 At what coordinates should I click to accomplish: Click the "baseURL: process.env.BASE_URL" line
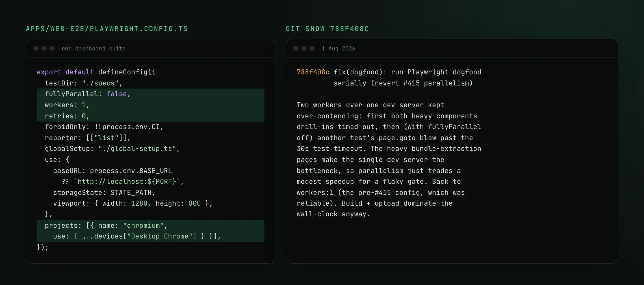(112, 171)
